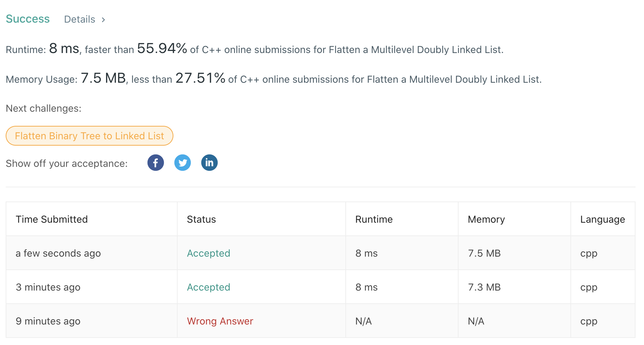Click the Language column header
The width and height of the screenshot is (644, 345).
click(602, 220)
